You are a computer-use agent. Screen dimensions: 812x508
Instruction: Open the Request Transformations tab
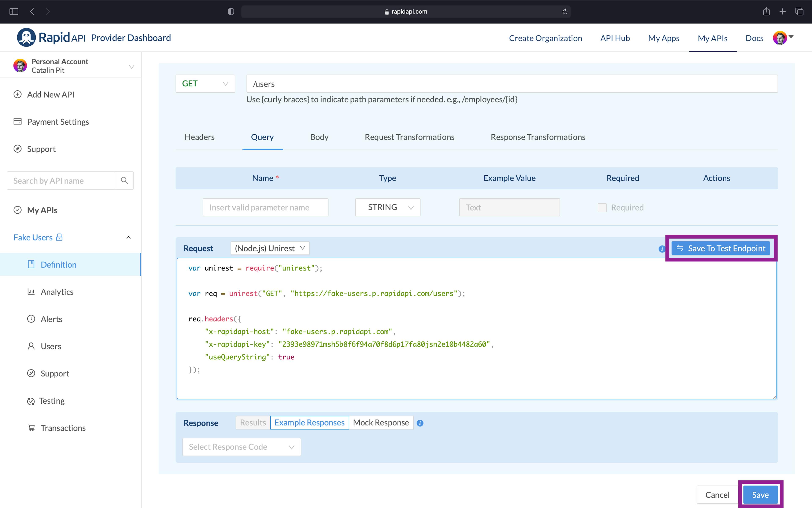409,137
